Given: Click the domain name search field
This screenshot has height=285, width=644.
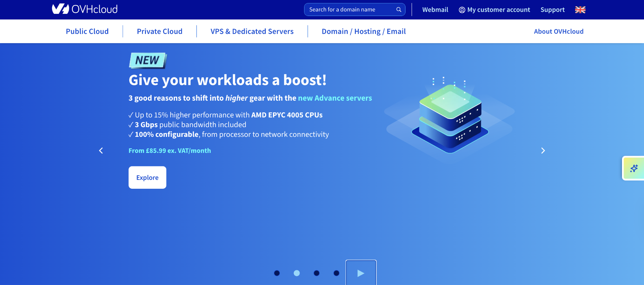Looking at the screenshot, I should (x=346, y=9).
